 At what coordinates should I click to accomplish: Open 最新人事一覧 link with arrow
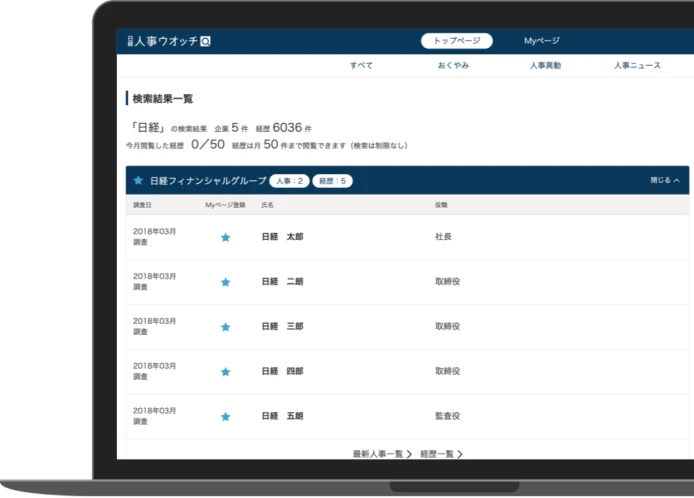click(382, 454)
